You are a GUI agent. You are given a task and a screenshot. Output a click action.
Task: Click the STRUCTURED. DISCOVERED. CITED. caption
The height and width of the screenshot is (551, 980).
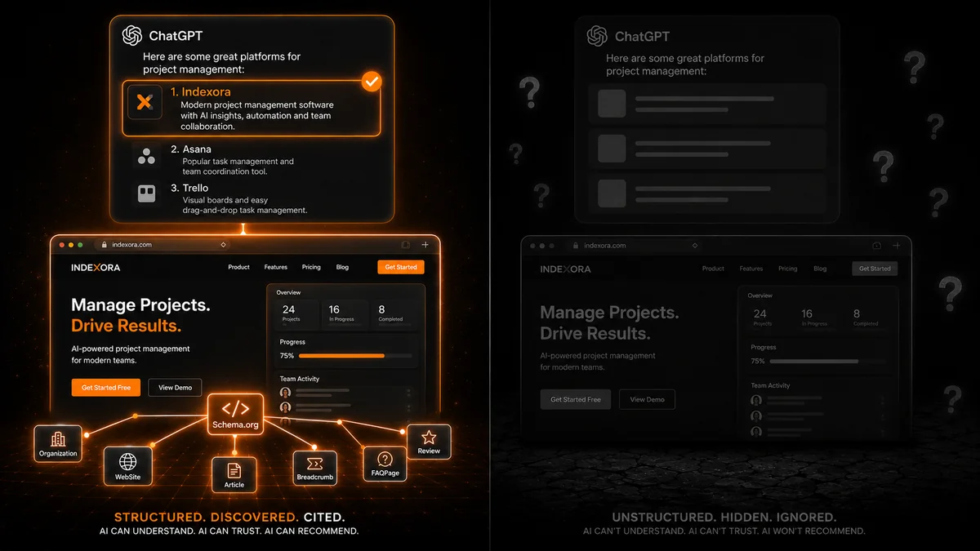point(229,518)
